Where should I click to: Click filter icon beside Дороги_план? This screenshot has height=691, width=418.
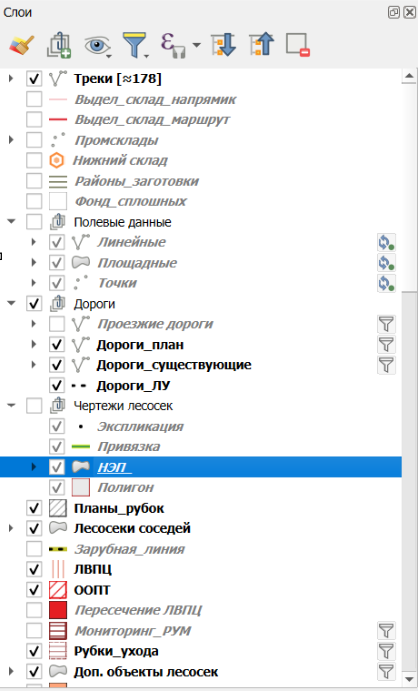pos(386,345)
